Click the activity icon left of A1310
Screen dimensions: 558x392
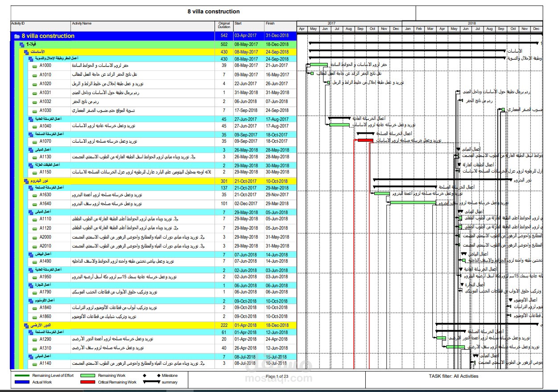pyautogui.click(x=35, y=348)
